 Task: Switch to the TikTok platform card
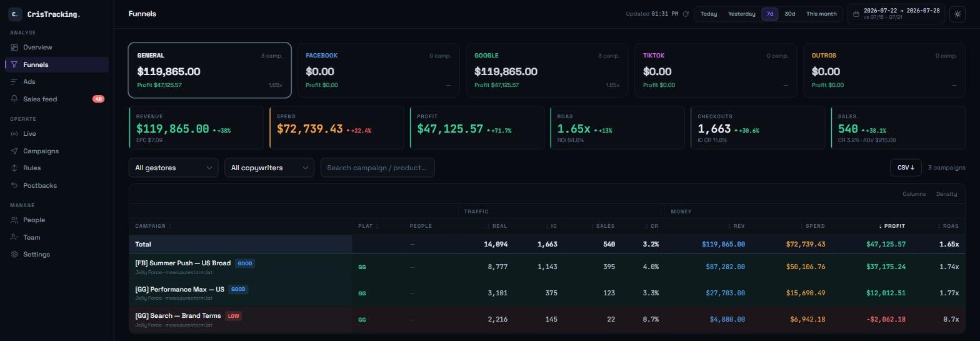point(716,70)
